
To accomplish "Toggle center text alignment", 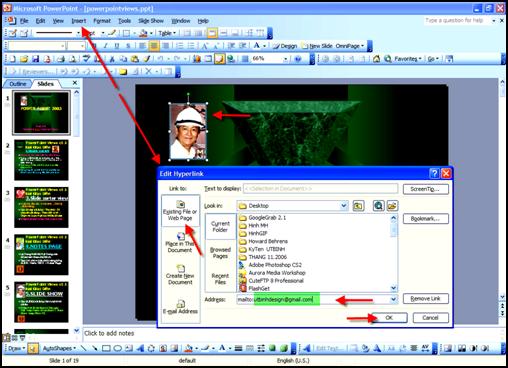I will [154, 46].
